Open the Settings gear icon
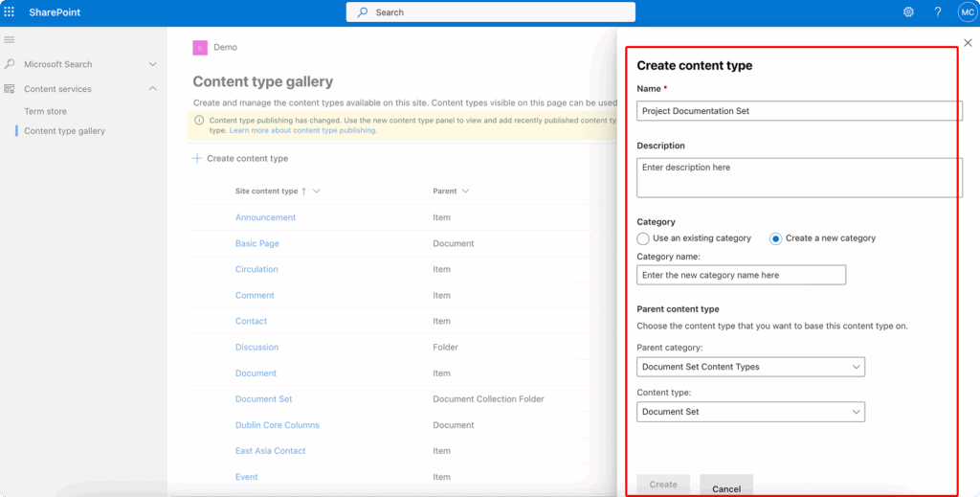Image resolution: width=980 pixels, height=497 pixels. pos(908,12)
